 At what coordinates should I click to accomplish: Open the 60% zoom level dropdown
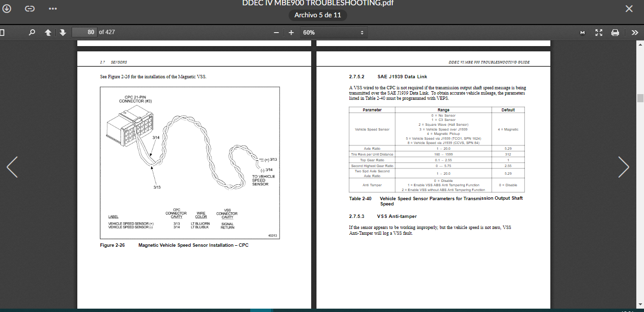[x=333, y=32]
